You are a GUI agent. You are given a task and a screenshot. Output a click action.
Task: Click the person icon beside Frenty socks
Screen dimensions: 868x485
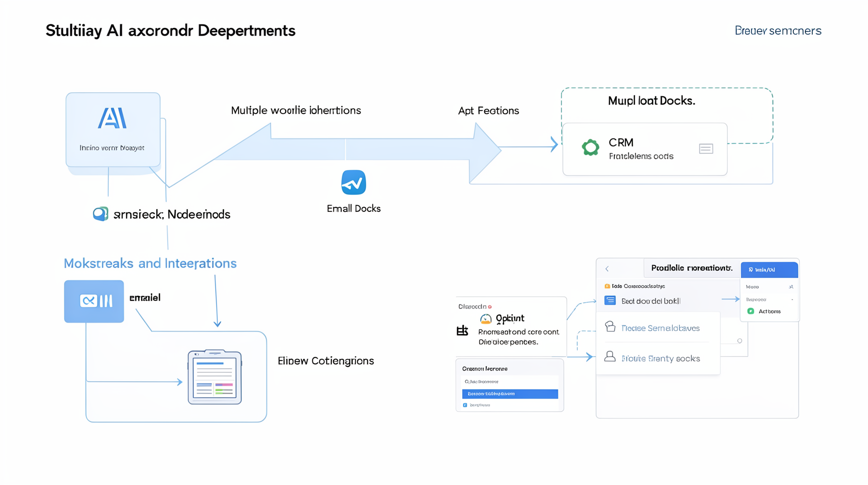click(610, 357)
